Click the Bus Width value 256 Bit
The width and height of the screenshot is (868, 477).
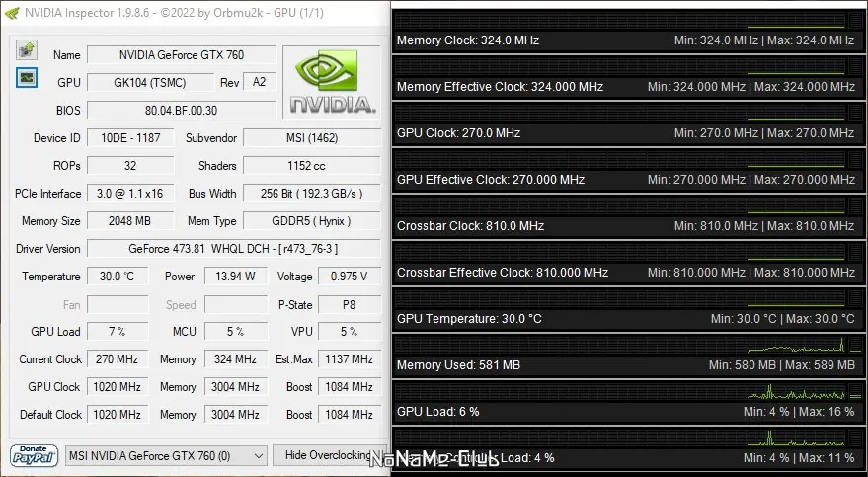point(312,194)
